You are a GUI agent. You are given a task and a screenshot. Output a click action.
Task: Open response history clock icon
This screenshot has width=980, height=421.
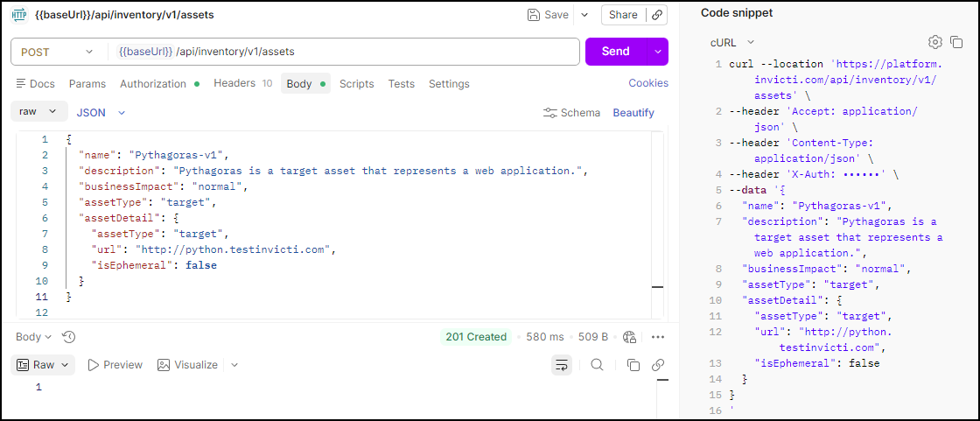tap(69, 337)
